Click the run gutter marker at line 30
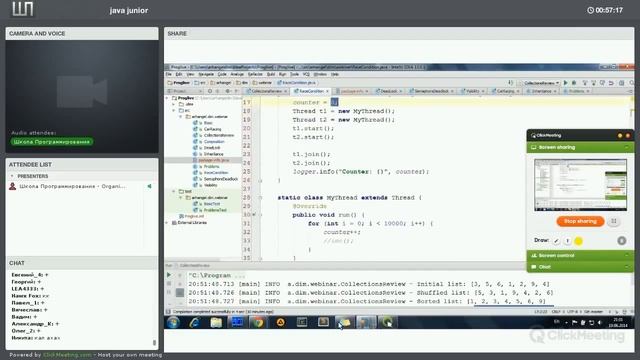 coord(254,215)
